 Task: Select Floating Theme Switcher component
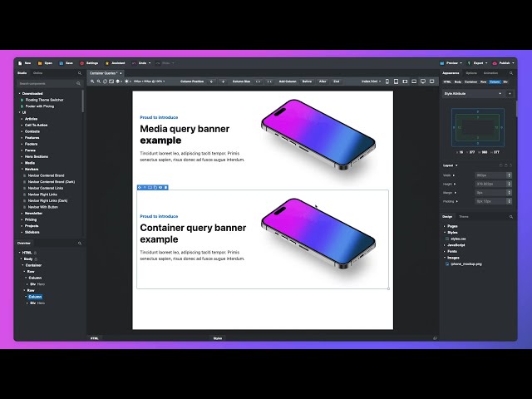point(44,100)
